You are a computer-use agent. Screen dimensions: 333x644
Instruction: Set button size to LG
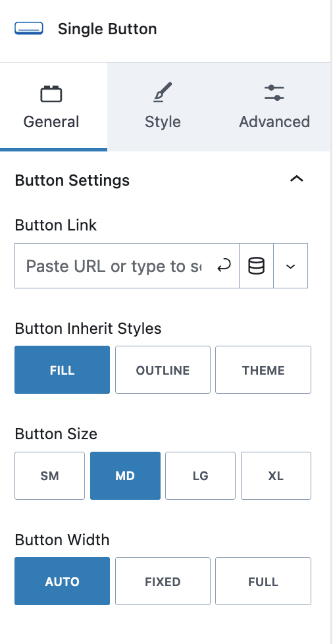pyautogui.click(x=200, y=475)
